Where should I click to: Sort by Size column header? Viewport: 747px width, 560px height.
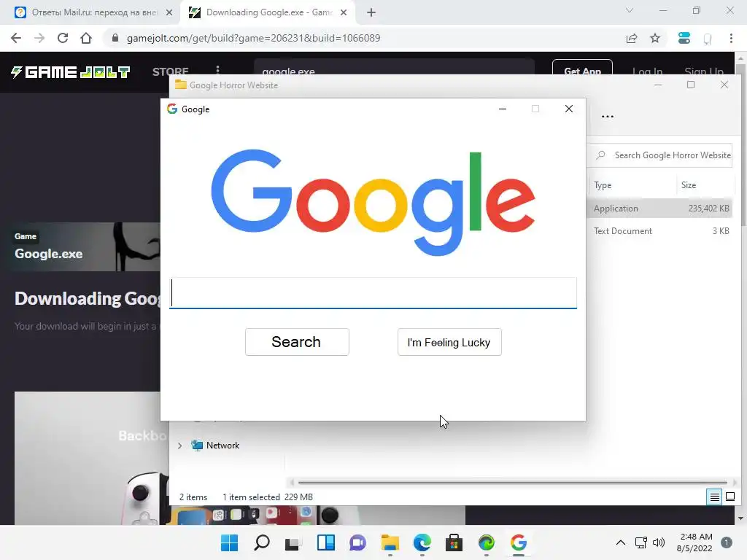point(689,185)
